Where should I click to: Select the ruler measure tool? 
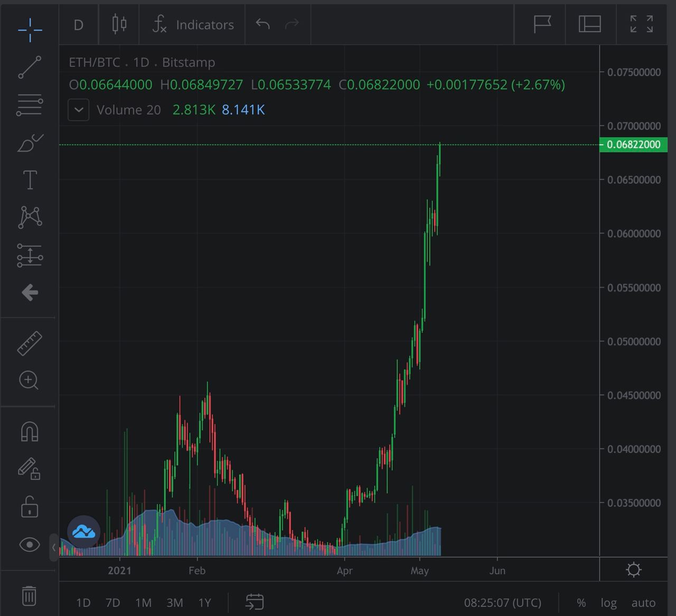[30, 343]
